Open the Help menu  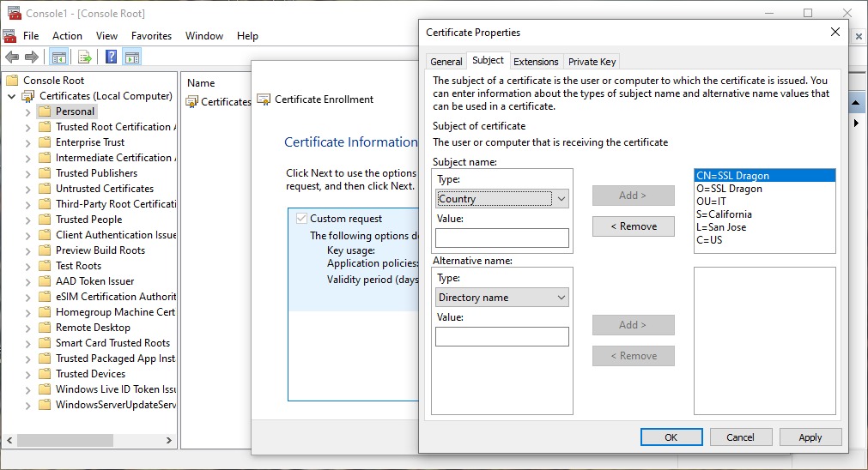coord(247,36)
